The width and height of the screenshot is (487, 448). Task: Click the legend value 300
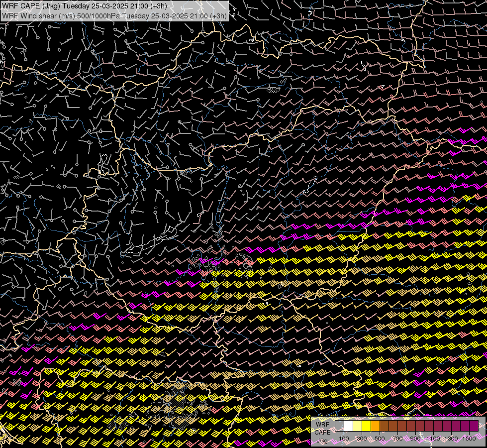362,439
